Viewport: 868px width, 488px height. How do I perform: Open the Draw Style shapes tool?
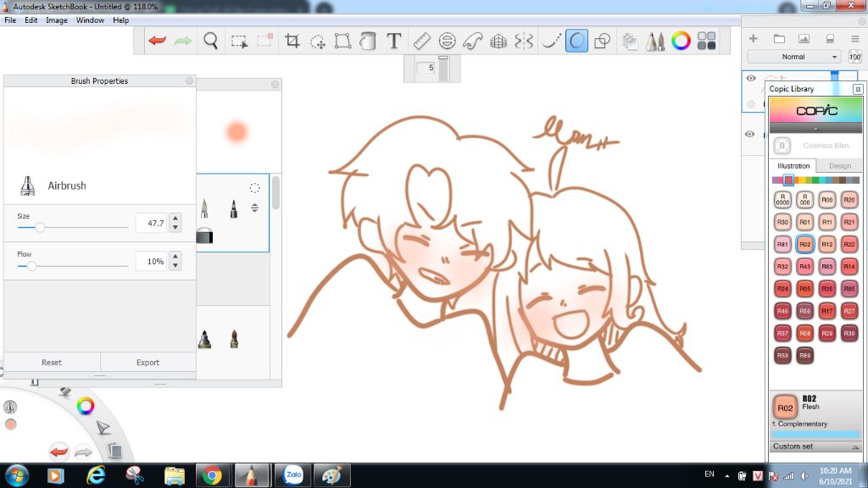[602, 41]
